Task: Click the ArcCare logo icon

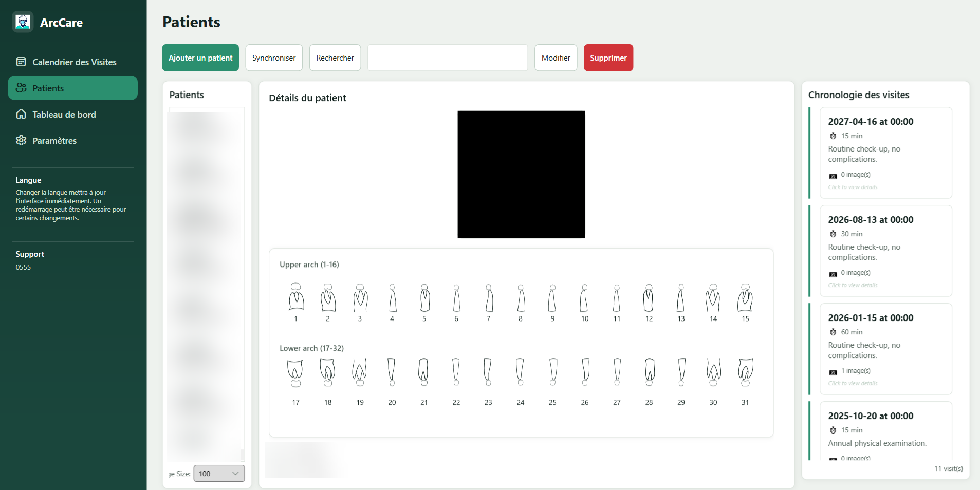Action: click(x=23, y=22)
